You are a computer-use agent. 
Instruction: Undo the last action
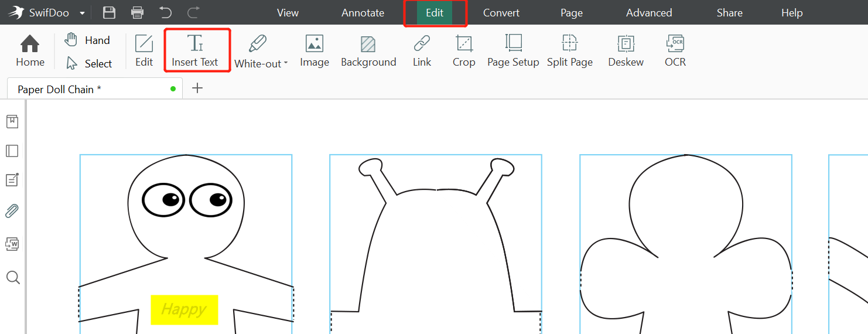click(x=165, y=12)
